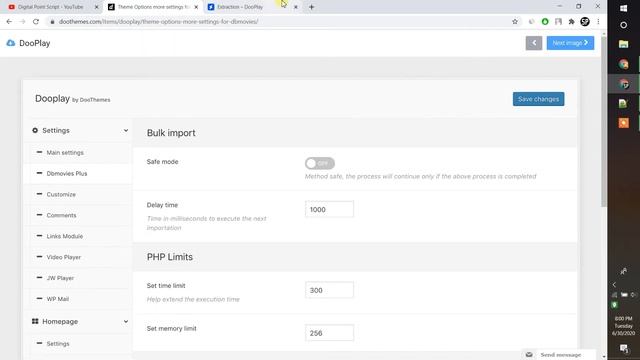This screenshot has width=640, height=360.
Task: Click the browser back arrow
Action: 9,22
